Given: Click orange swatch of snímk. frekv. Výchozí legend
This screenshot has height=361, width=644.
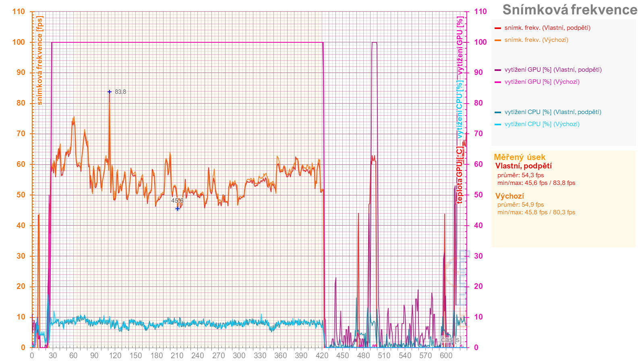Looking at the screenshot, I should tap(498, 40).
